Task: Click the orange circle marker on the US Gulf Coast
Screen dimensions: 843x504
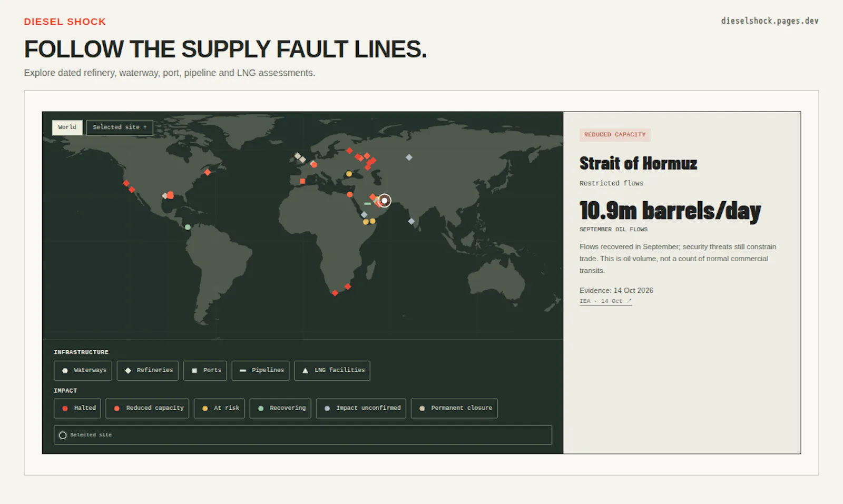Action: coord(170,195)
